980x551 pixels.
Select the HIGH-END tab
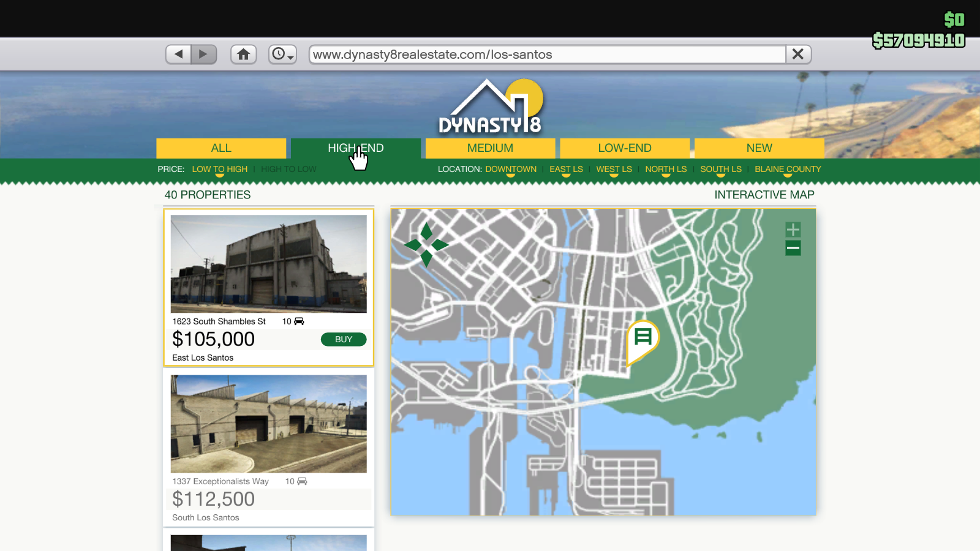tap(356, 148)
